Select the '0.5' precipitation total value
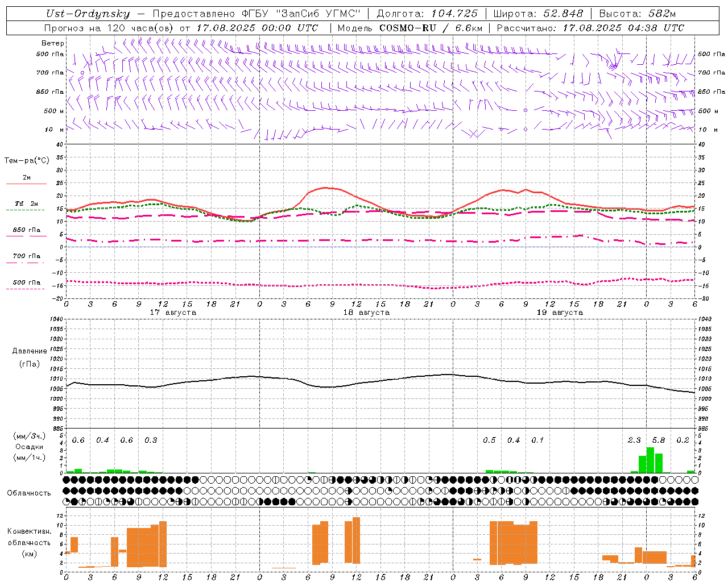This screenshot has width=728, height=582. point(489,440)
